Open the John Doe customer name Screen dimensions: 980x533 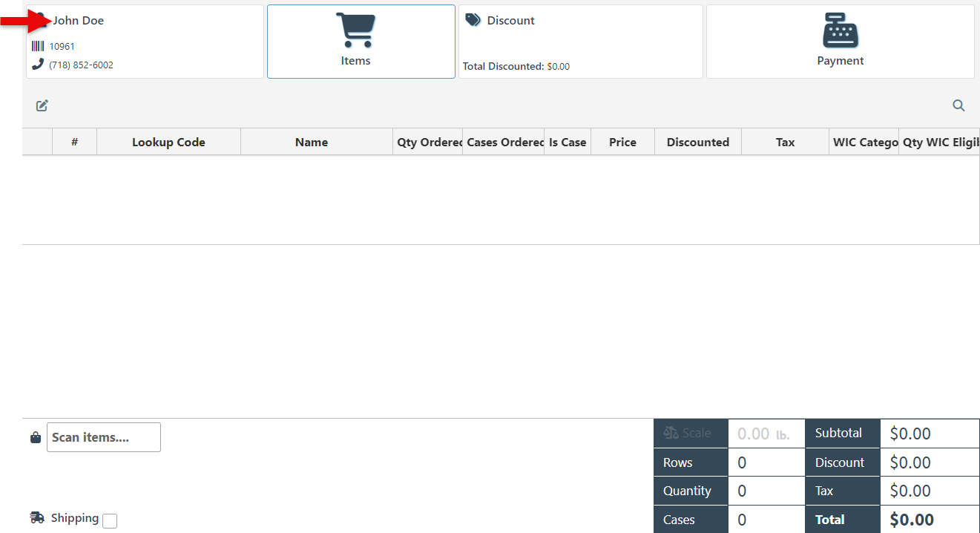78,21
